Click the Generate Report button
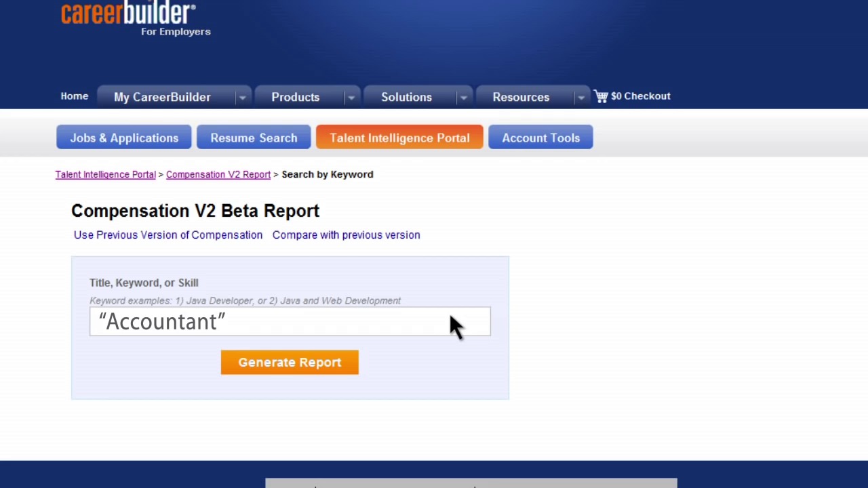 pyautogui.click(x=290, y=362)
